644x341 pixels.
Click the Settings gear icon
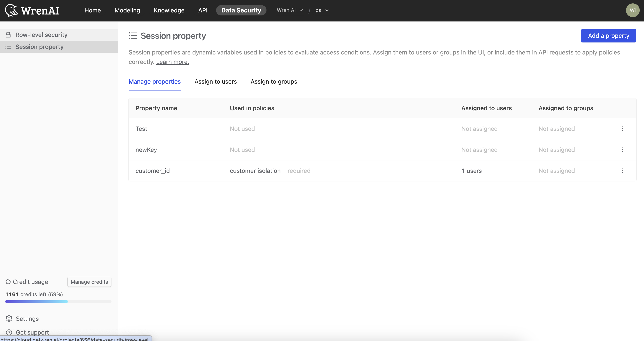(9, 318)
